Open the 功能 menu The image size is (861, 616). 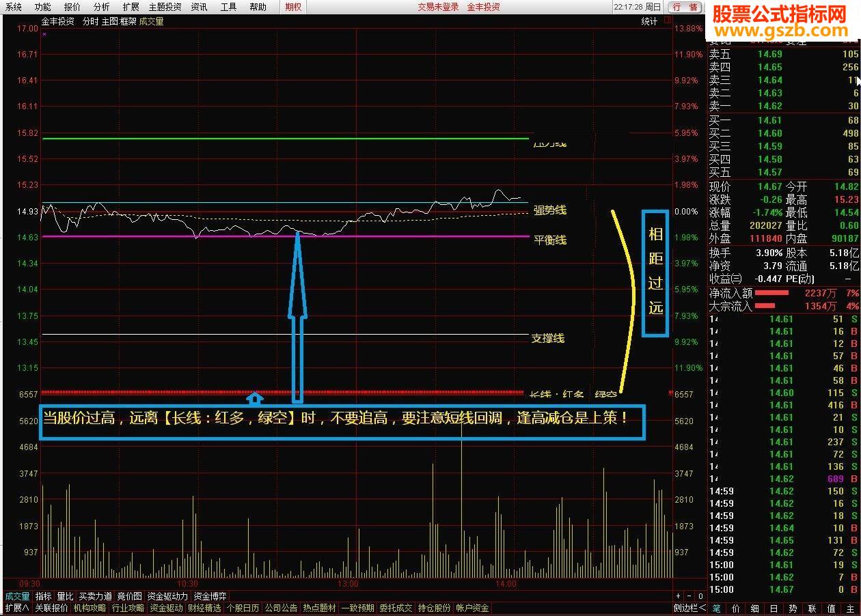pos(42,7)
